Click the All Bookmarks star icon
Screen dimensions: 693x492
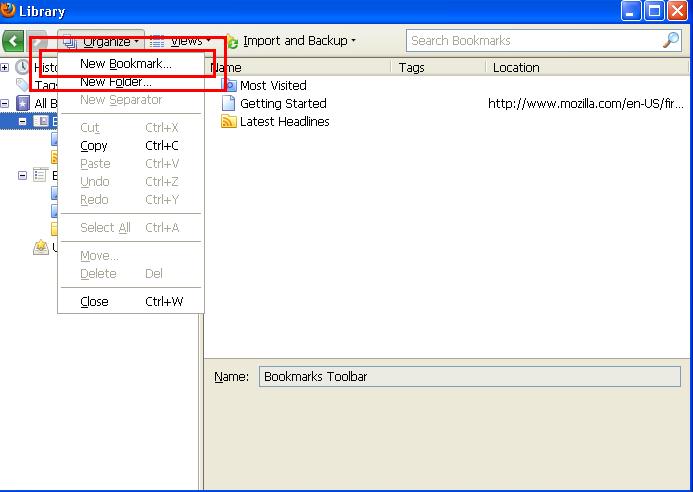[22, 103]
